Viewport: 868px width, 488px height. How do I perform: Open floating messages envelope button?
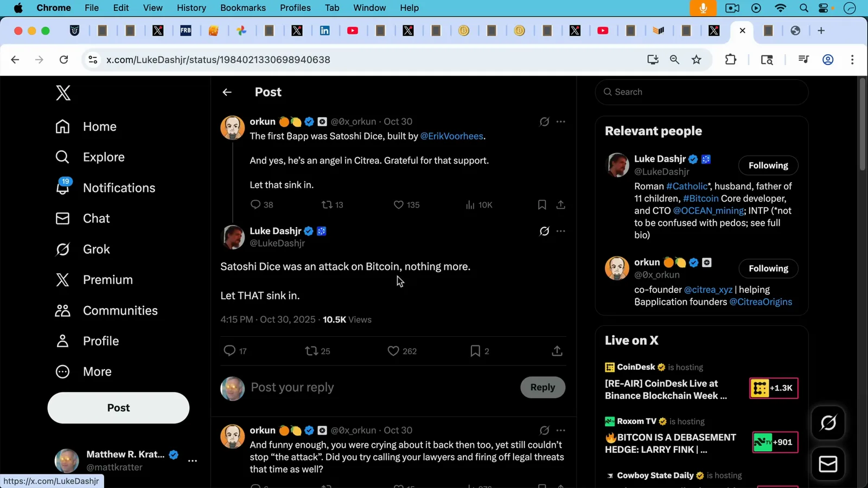click(828, 464)
